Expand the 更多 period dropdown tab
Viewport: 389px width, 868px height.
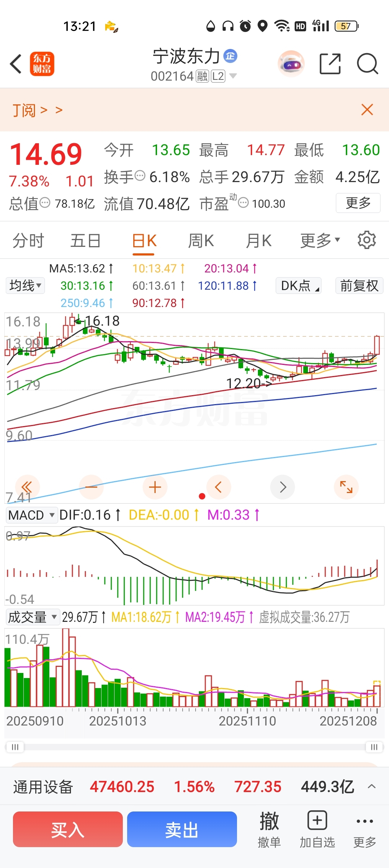[x=320, y=240]
